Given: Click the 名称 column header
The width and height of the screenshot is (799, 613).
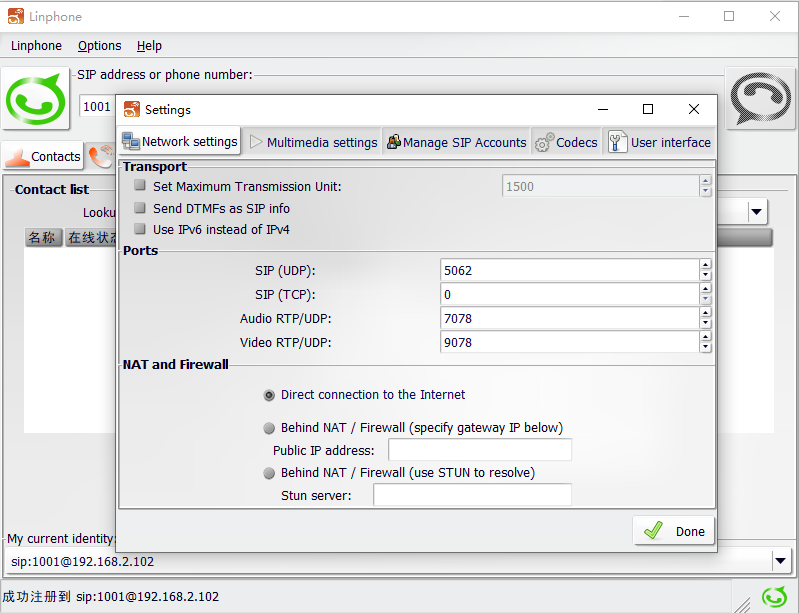Looking at the screenshot, I should pos(43,237).
